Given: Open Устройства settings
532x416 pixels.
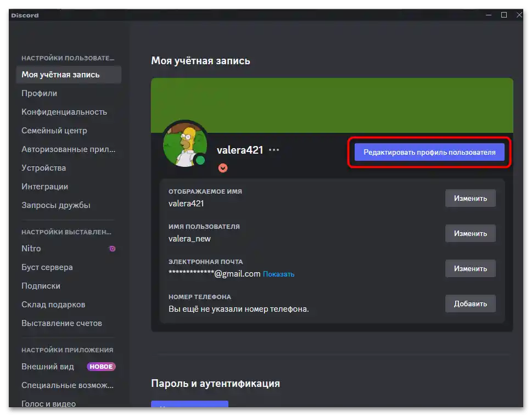Looking at the screenshot, I should (69, 168).
